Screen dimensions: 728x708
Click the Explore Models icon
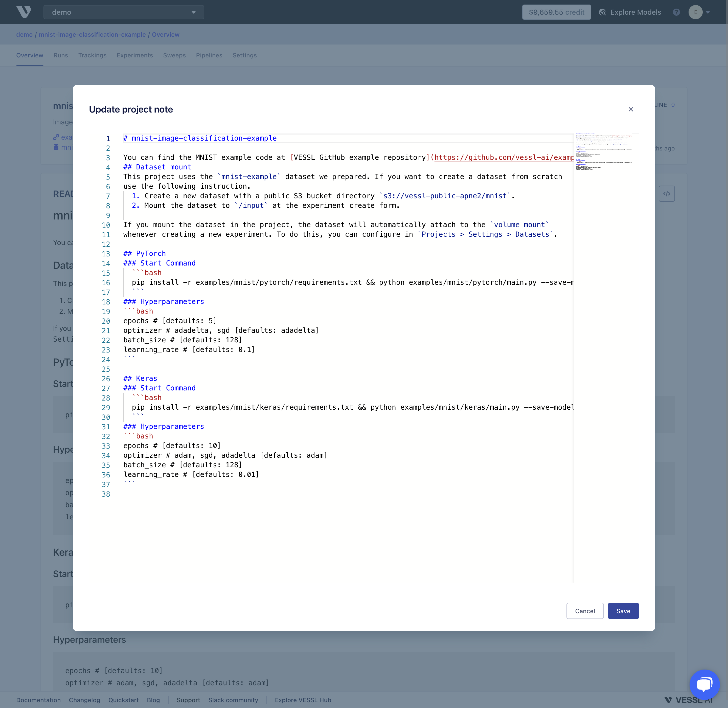click(602, 12)
